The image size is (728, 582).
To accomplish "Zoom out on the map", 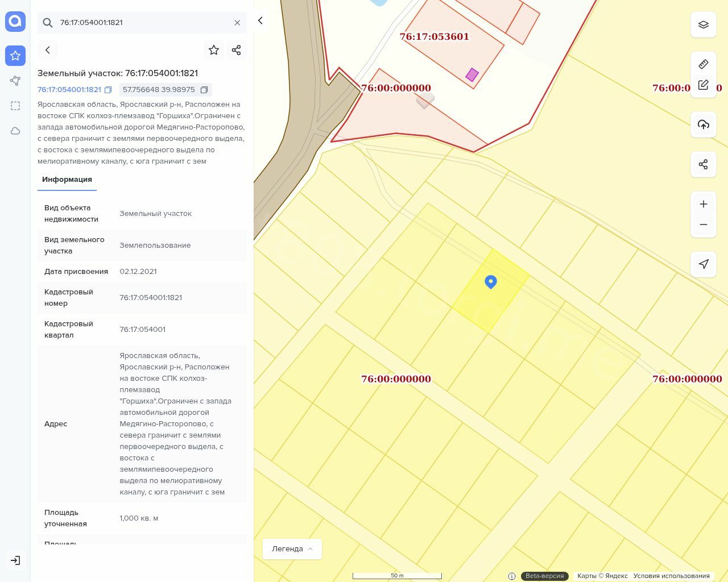I will 703,225.
